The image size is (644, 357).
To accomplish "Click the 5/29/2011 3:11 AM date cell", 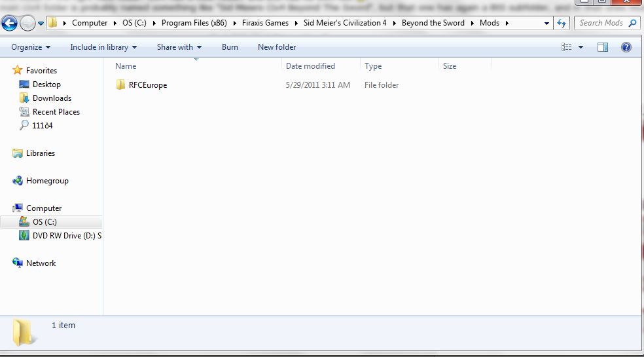I will (x=318, y=85).
